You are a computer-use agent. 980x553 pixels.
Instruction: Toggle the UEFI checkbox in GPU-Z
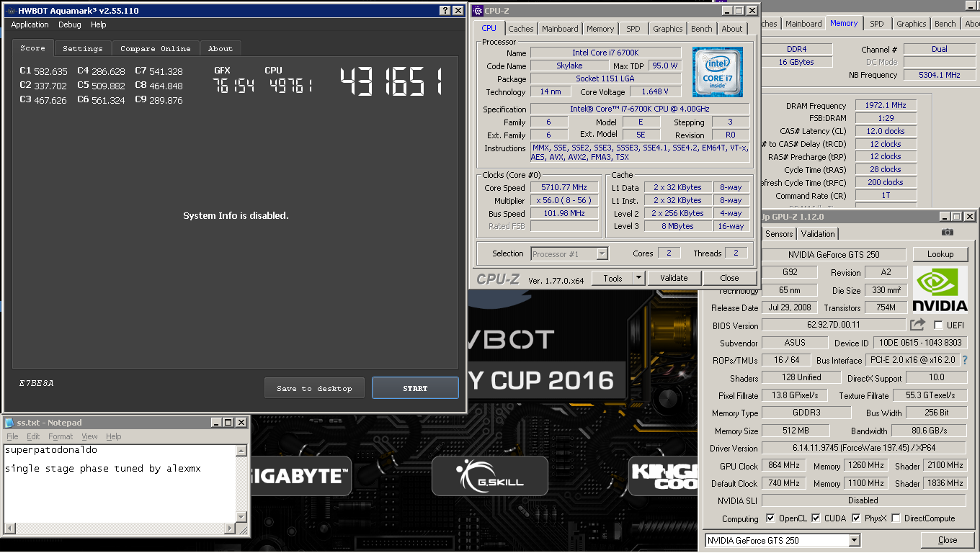[x=938, y=325]
